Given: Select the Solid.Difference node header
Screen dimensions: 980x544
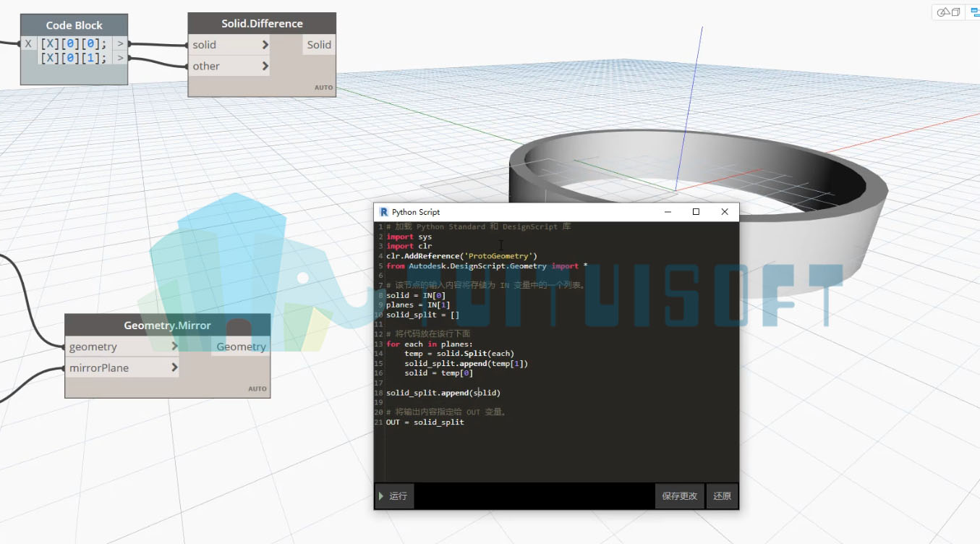Looking at the screenshot, I should [x=262, y=23].
